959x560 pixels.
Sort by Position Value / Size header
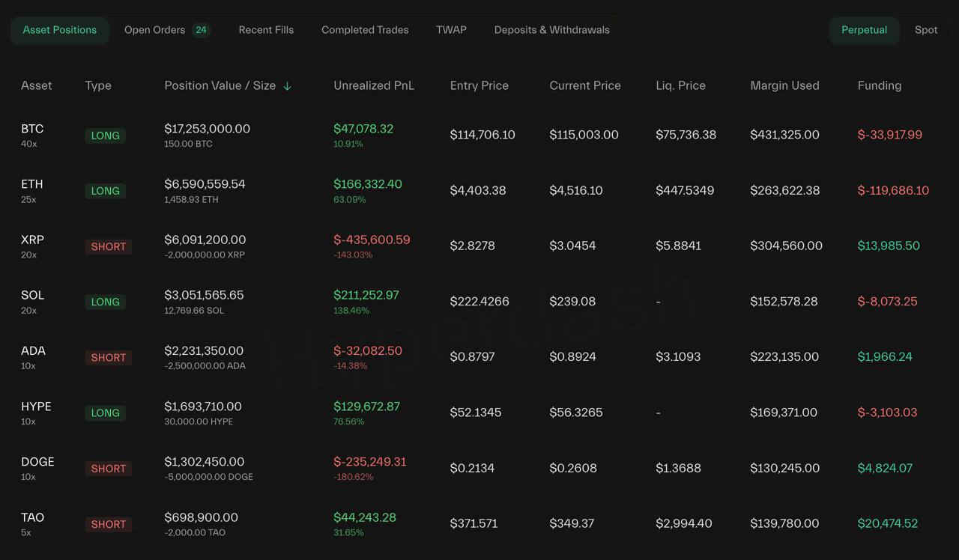coord(220,85)
